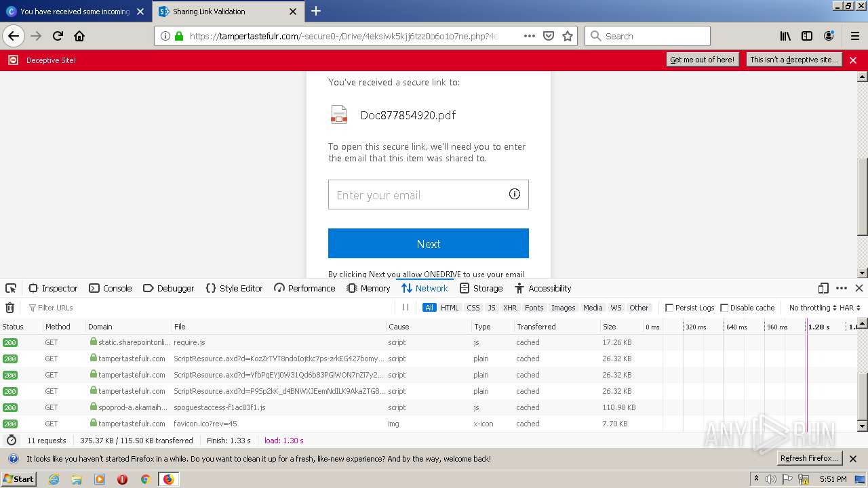Show hidden system tray icons
868x488 pixels.
pos(756,479)
